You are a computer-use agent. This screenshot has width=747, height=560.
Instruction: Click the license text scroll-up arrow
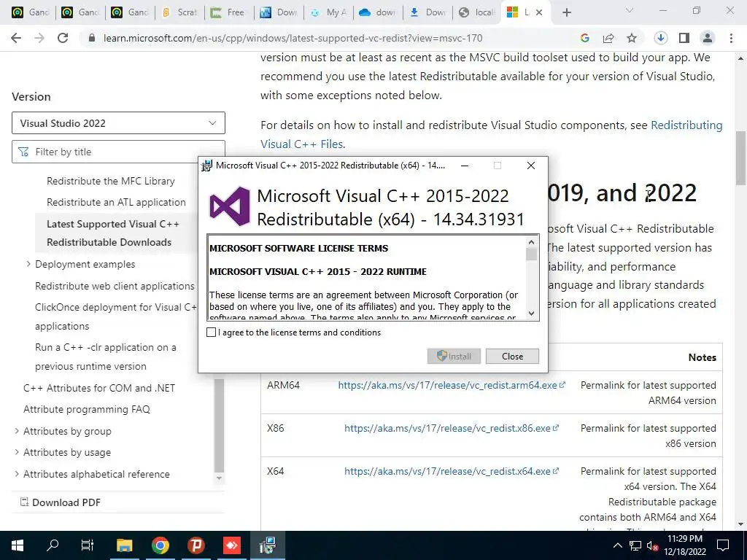click(x=531, y=242)
